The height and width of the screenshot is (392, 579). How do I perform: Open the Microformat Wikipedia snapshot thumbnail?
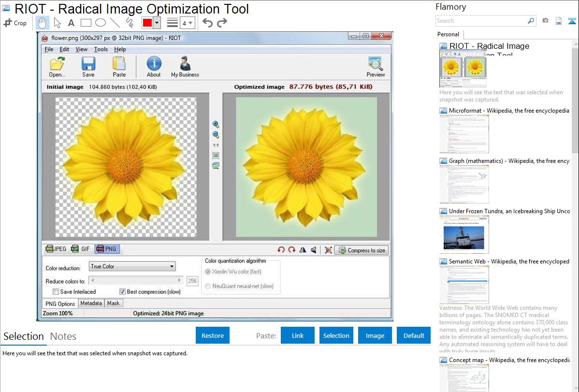click(464, 134)
